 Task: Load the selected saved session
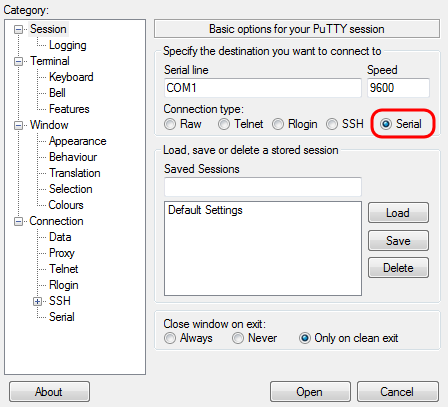(x=398, y=213)
